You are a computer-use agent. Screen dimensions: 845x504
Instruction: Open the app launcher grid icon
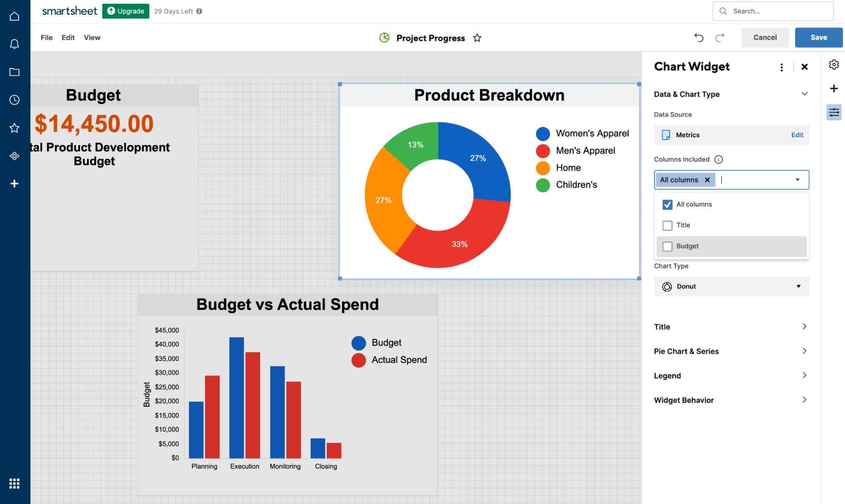14,483
